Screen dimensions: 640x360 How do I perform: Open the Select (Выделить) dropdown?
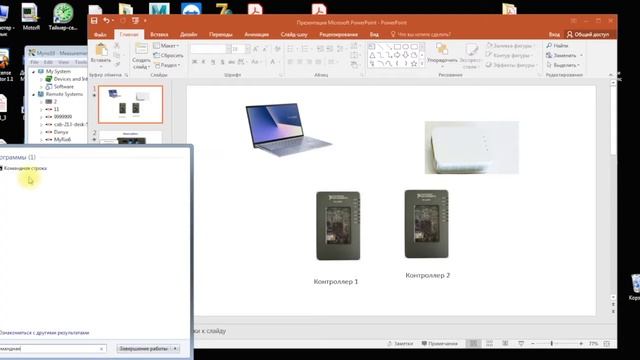[563, 65]
